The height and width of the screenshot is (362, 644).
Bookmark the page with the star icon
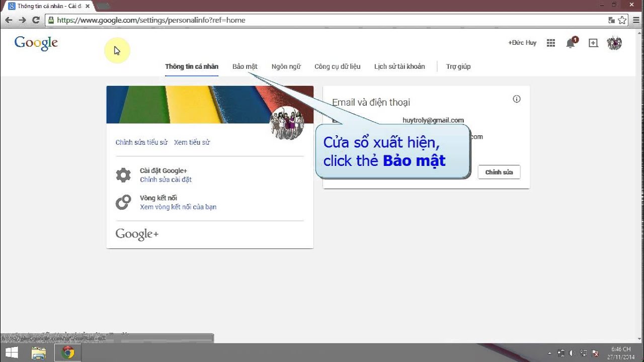pyautogui.click(x=622, y=20)
